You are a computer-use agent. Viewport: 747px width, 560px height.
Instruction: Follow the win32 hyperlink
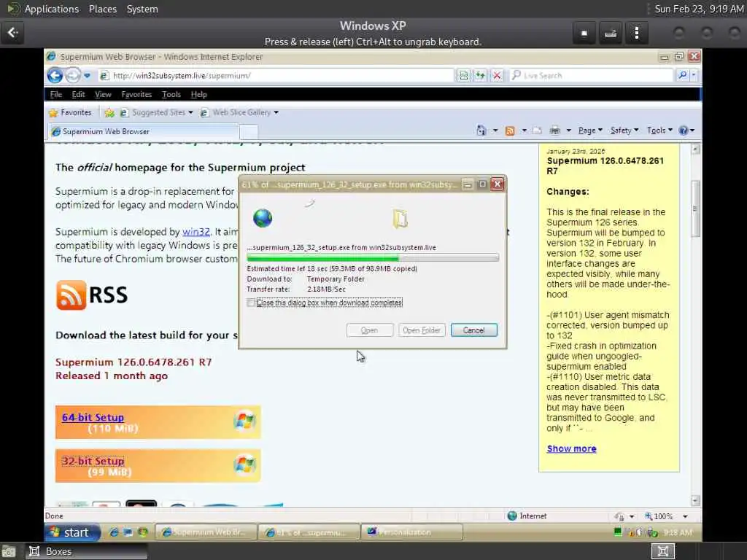[x=196, y=232]
